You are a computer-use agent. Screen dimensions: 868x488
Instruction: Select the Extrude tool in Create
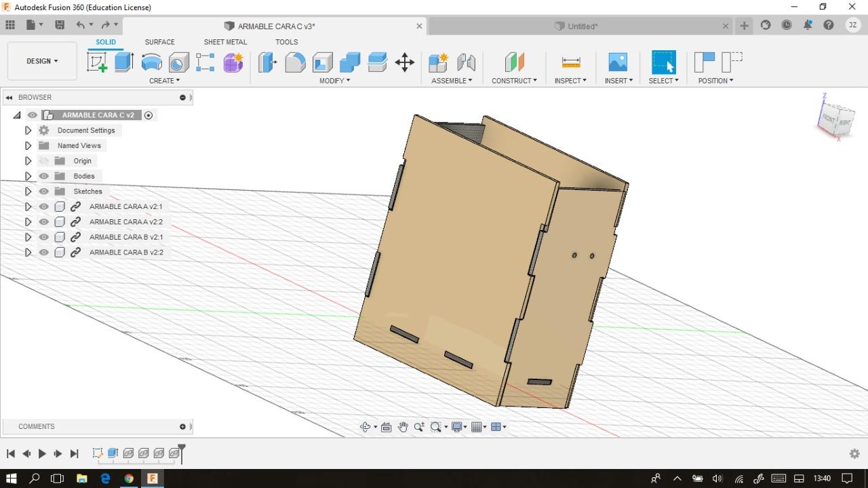124,62
